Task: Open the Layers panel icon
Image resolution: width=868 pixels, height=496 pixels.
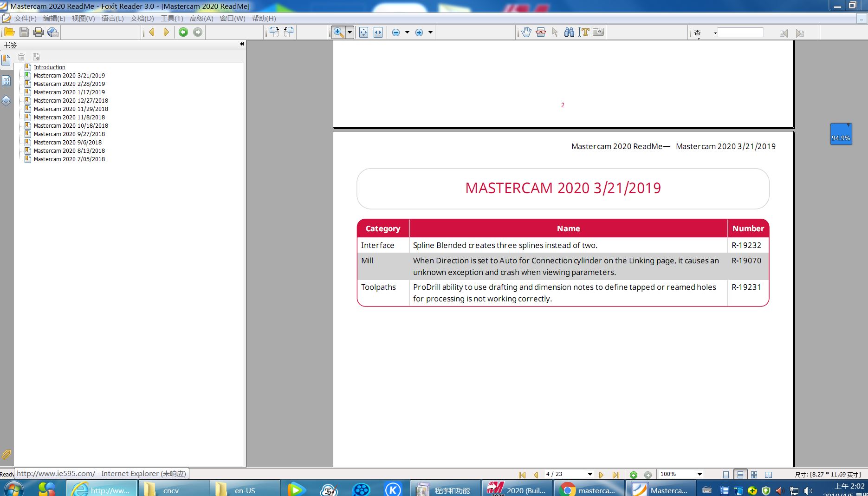Action: (x=6, y=101)
